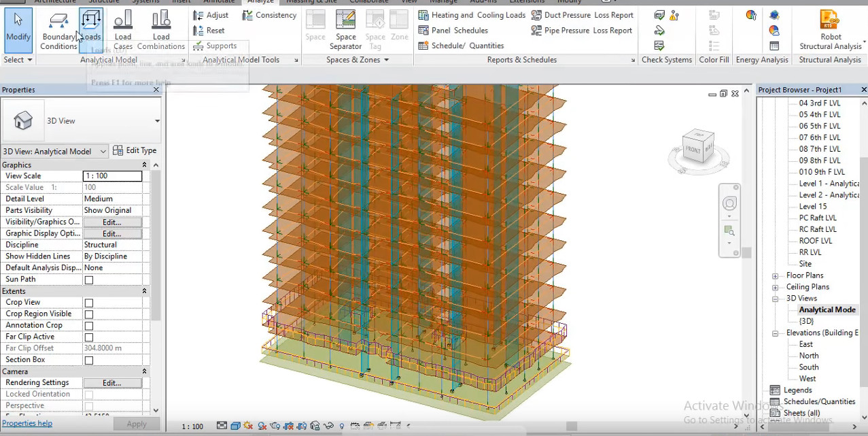Click Edit for Rendering Settings
Viewport: 868px width, 436px height.
click(112, 383)
